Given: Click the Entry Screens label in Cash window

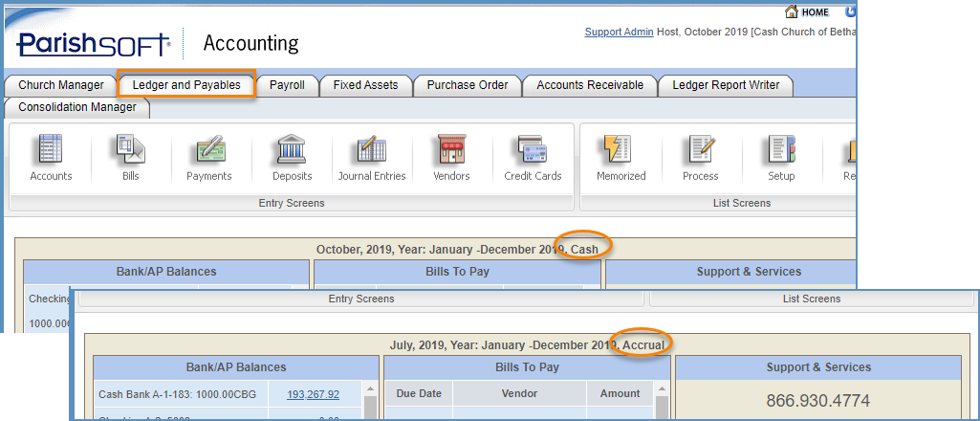Looking at the screenshot, I should click(x=292, y=203).
